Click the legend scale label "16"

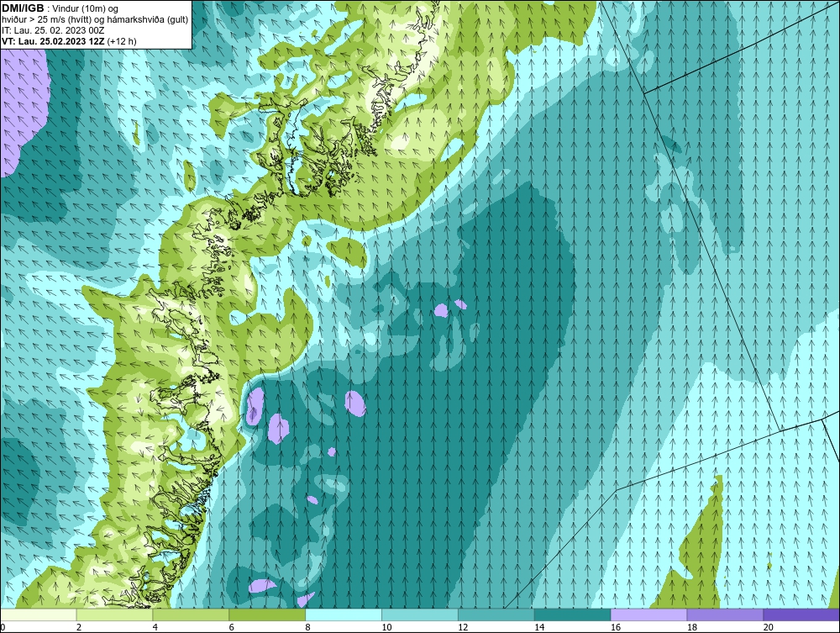coord(616,627)
